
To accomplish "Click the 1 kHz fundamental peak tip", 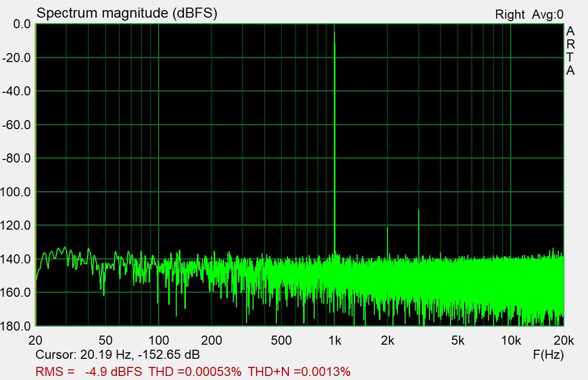I will click(x=334, y=33).
